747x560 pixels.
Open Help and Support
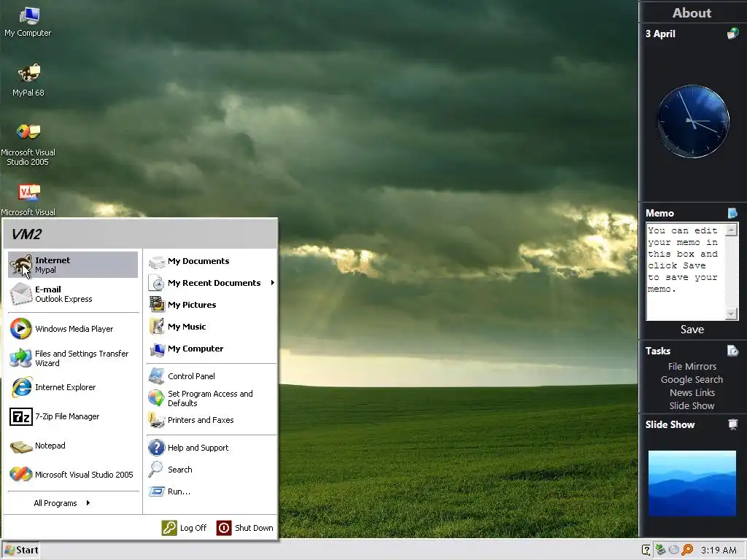click(211, 448)
